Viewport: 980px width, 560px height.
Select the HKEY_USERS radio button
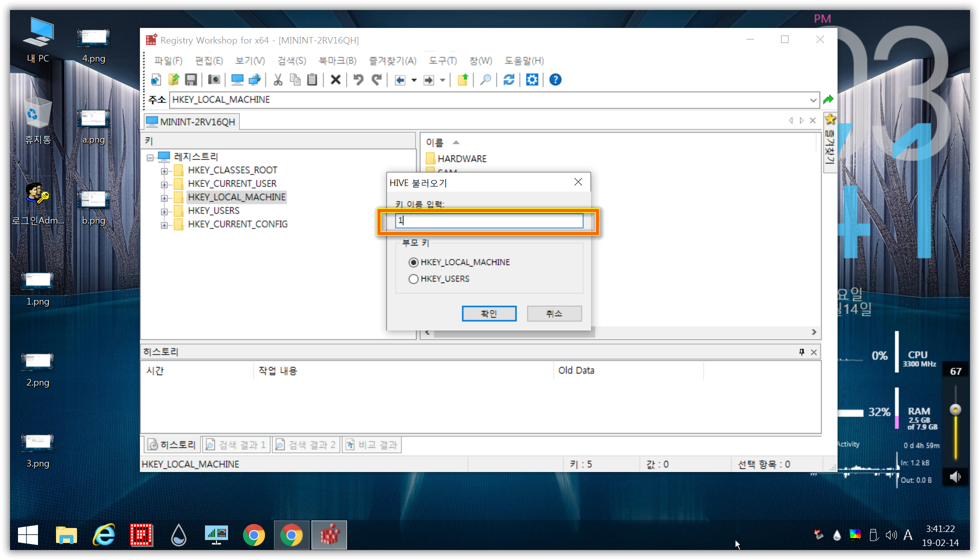click(x=413, y=279)
